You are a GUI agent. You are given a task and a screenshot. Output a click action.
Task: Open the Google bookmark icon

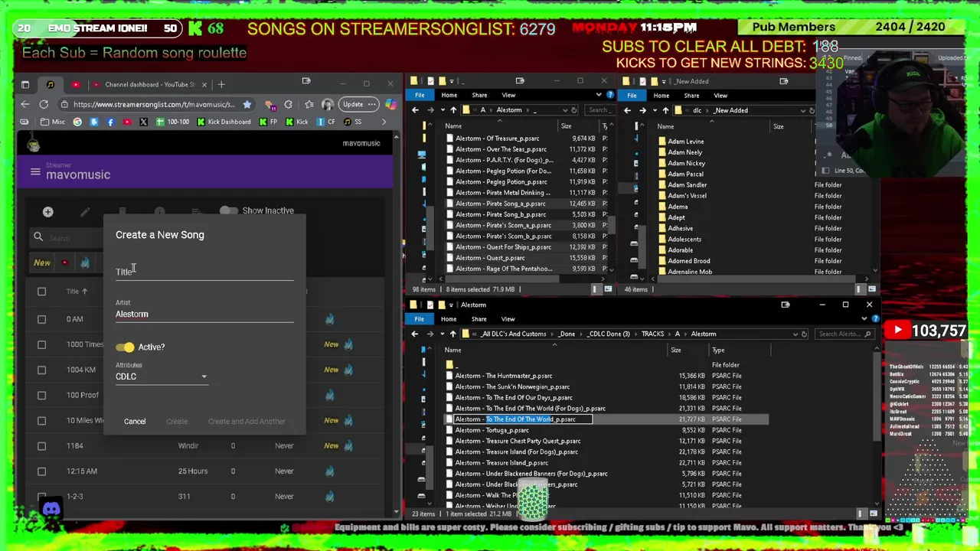click(x=77, y=122)
